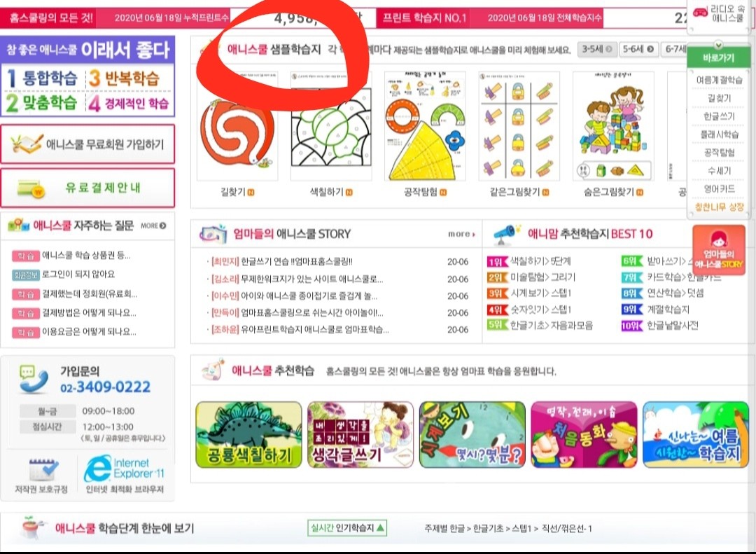The image size is (756, 554).
Task: Expand the MORE arrow beside 자주하는 질문
Action: tap(153, 226)
